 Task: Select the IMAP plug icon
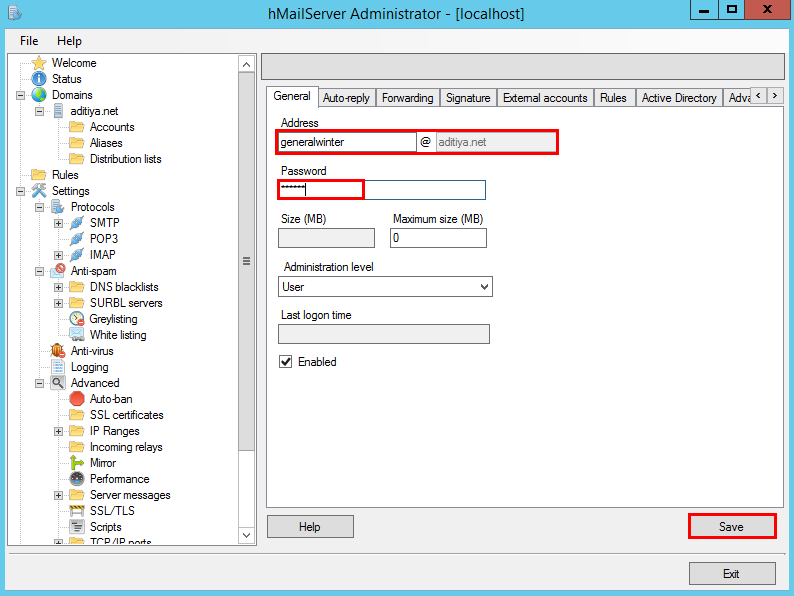77,255
